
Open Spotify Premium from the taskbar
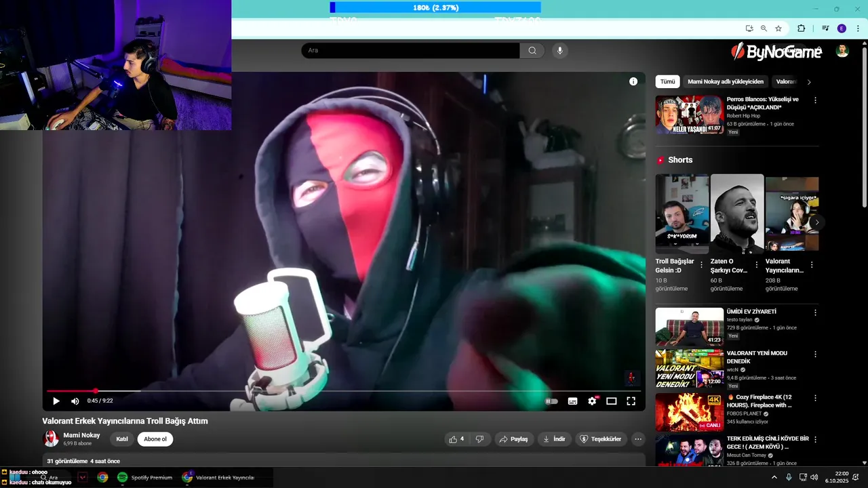[x=144, y=477]
